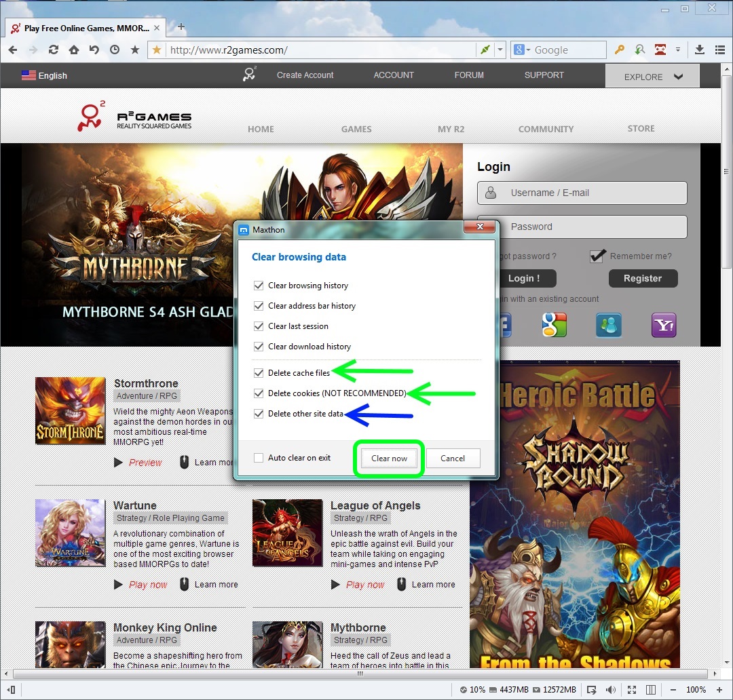Viewport: 733px width, 700px height.
Task: Click the Reload page icon
Action: pyautogui.click(x=53, y=50)
